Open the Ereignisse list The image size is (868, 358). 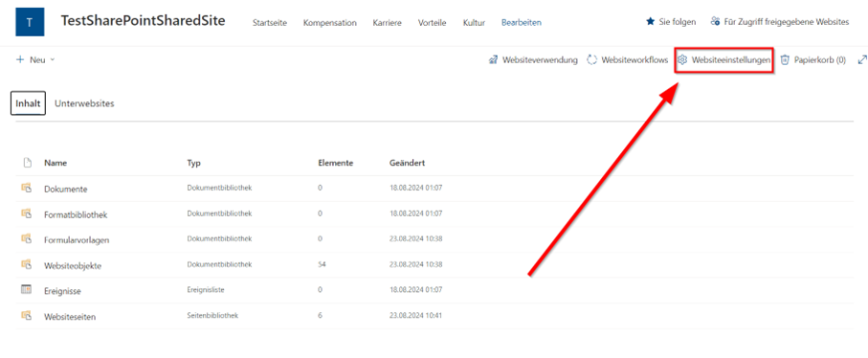62,291
